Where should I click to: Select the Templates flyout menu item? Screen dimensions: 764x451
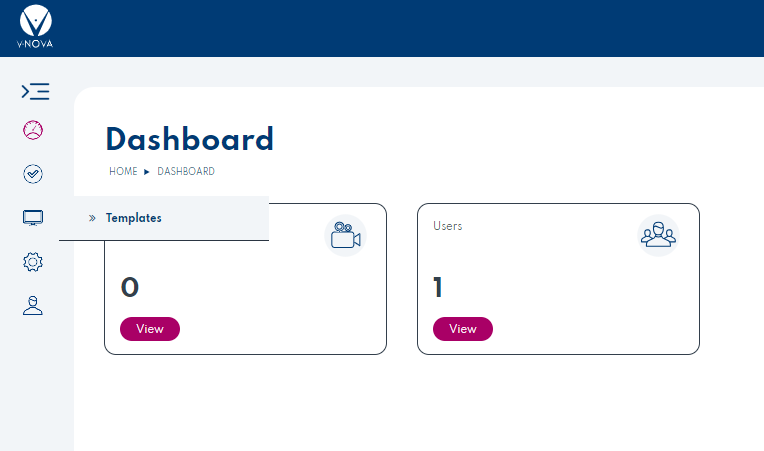[134, 218]
